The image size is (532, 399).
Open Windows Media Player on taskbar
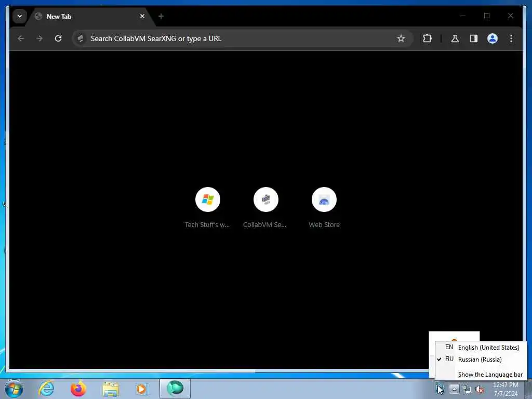142,389
